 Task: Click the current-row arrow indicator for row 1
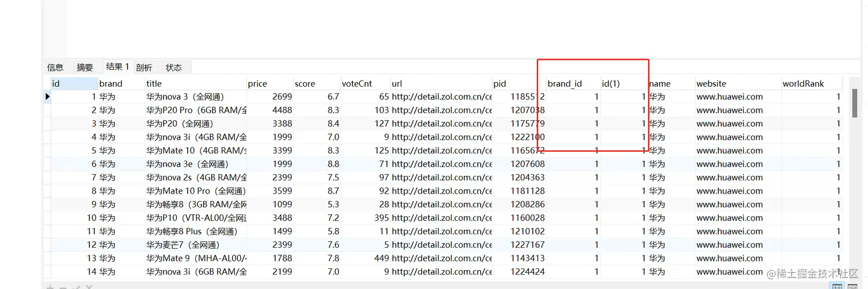click(x=48, y=97)
